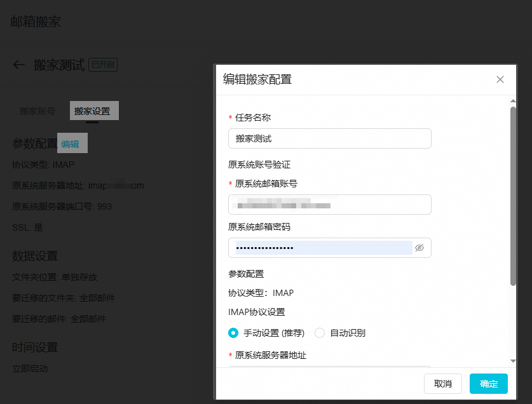Reveal the password using the eye icon
The height and width of the screenshot is (404, 532).
pos(419,248)
